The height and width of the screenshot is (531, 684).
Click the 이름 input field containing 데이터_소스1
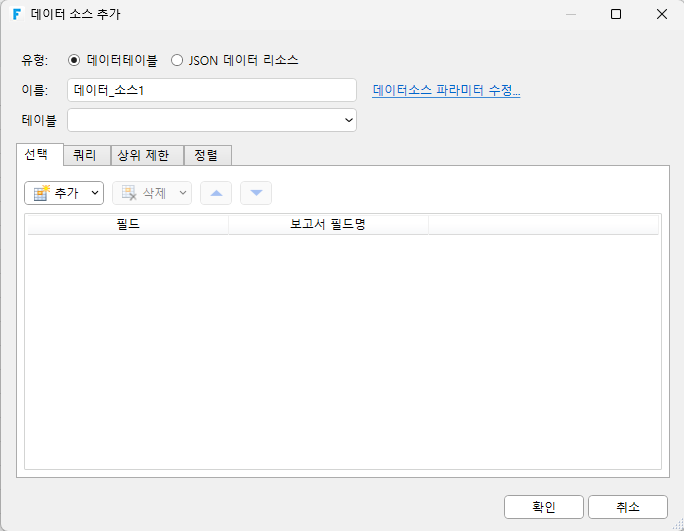point(212,90)
